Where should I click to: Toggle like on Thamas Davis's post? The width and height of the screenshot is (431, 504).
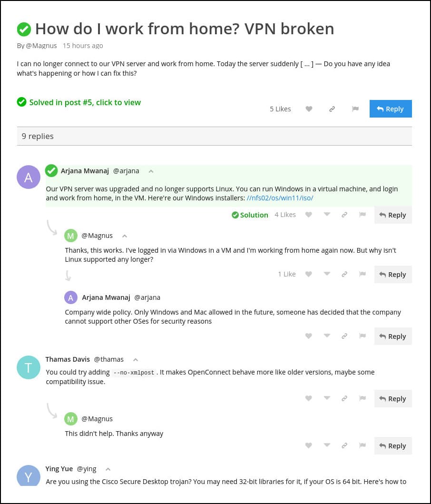(309, 399)
